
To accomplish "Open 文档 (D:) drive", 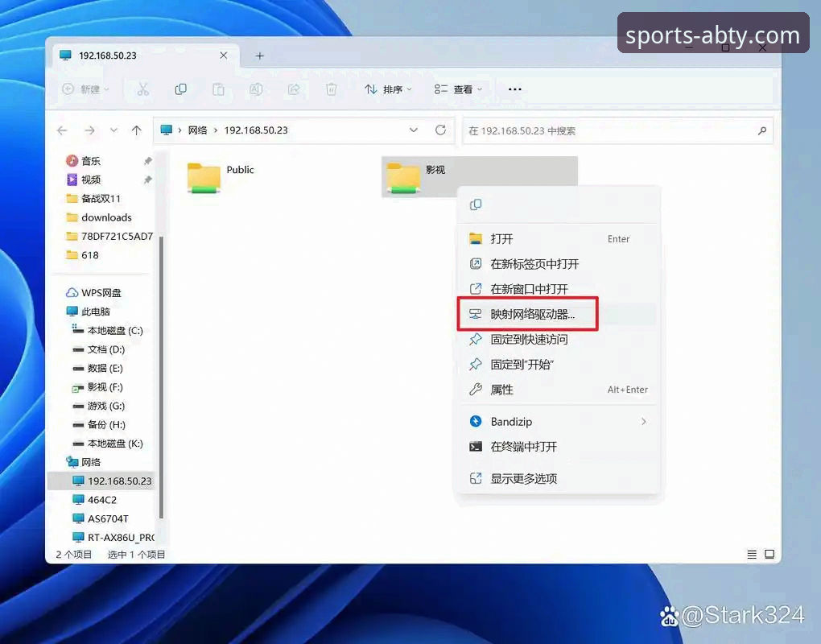I will pyautogui.click(x=98, y=349).
